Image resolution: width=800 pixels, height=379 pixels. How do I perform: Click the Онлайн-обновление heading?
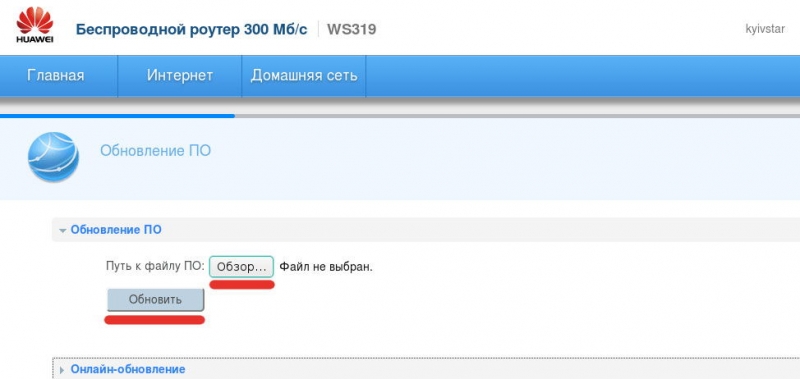(x=128, y=369)
